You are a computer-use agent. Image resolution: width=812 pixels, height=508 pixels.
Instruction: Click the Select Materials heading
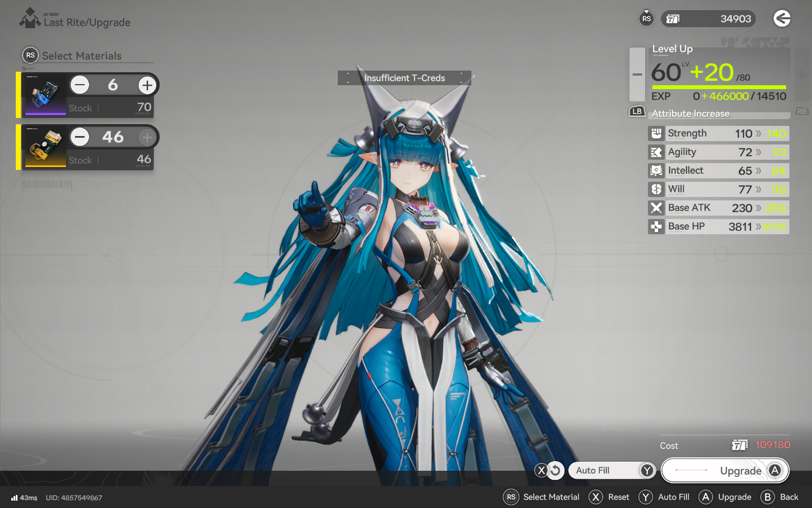click(x=82, y=56)
